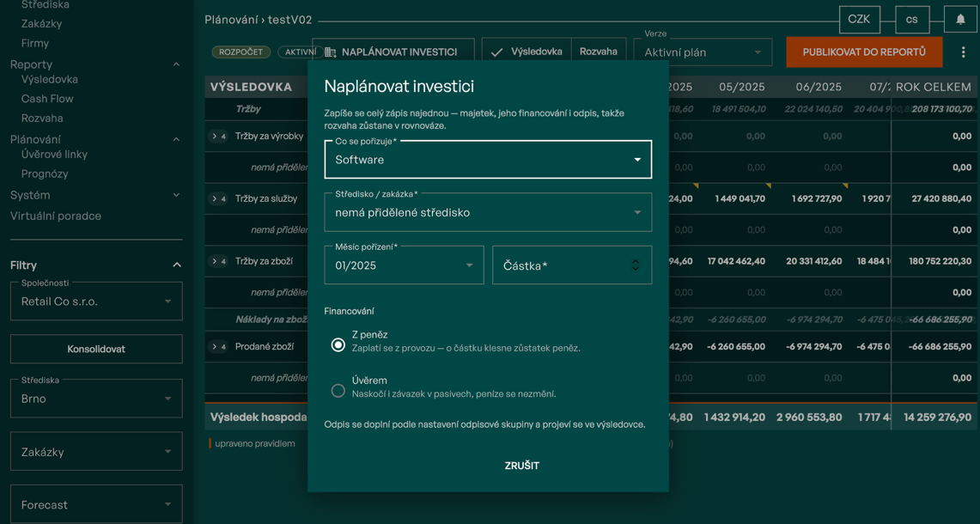Collapse the Plánování sidebar group
The height and width of the screenshot is (524, 980).
tap(176, 139)
